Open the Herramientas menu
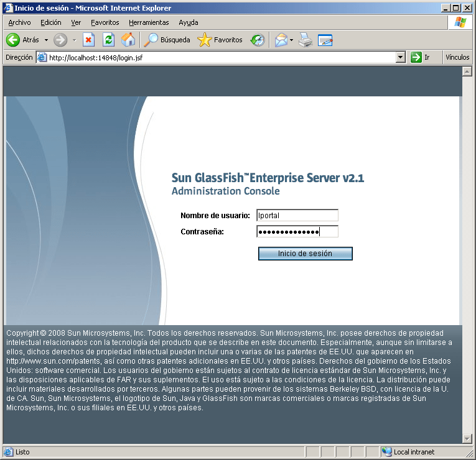476x460 pixels. tap(149, 22)
